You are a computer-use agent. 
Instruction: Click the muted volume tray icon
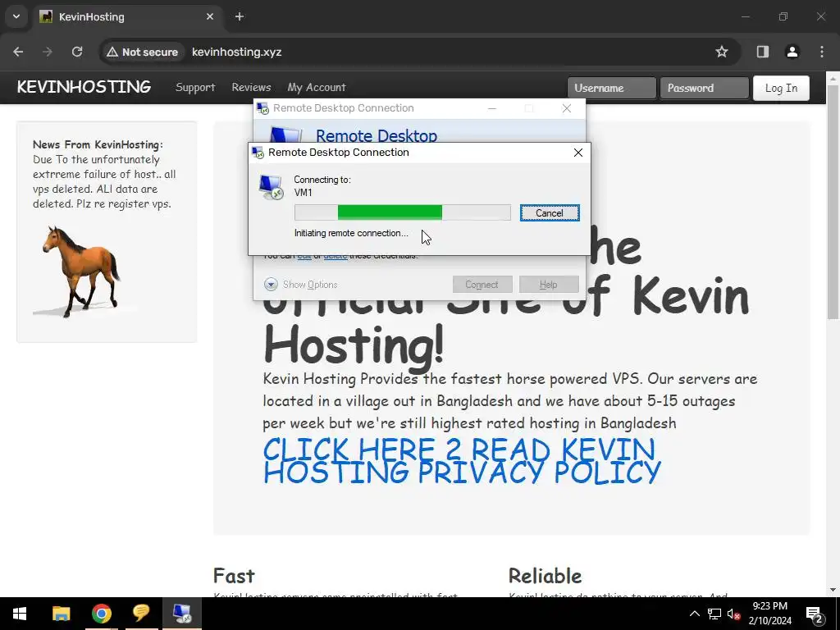click(733, 614)
